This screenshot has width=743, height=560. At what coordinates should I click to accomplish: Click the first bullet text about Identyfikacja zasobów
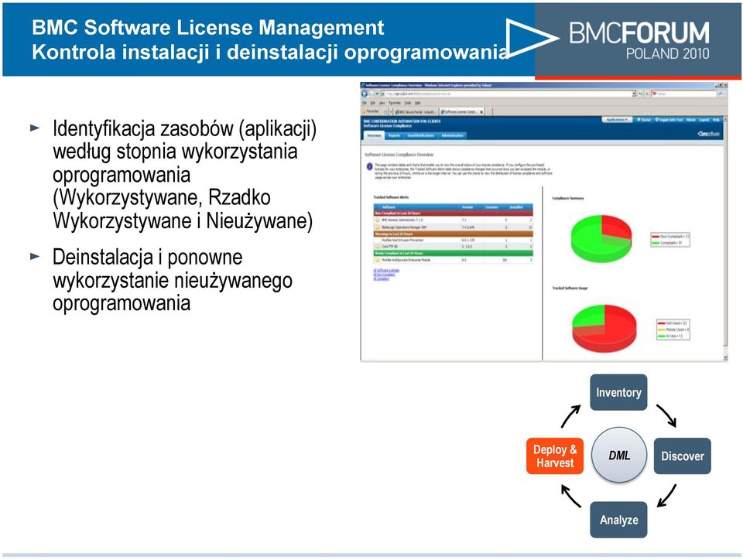185,174
